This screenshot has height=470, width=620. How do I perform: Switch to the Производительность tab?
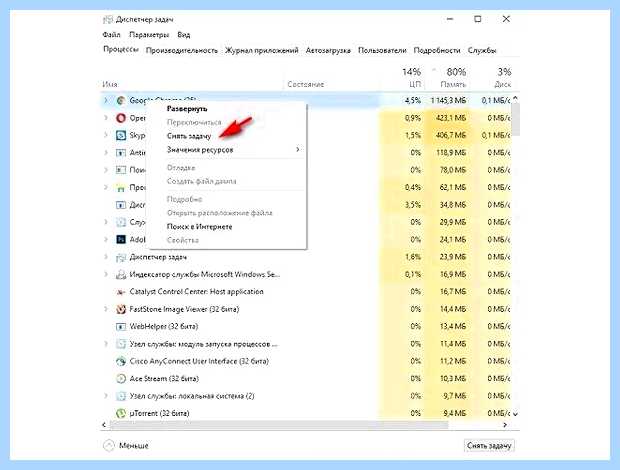(181, 50)
